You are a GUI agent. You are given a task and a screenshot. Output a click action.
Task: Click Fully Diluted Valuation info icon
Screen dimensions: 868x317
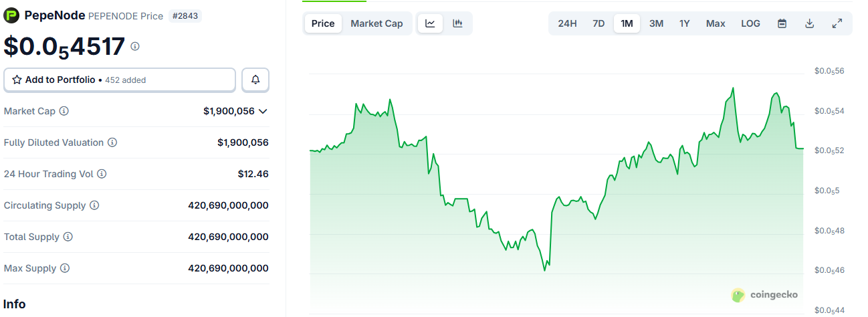(x=112, y=142)
